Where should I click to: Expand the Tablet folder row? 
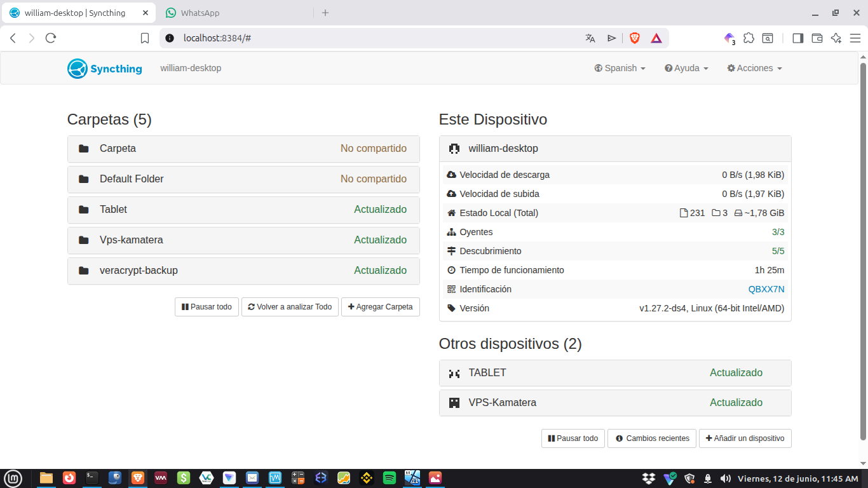point(243,210)
